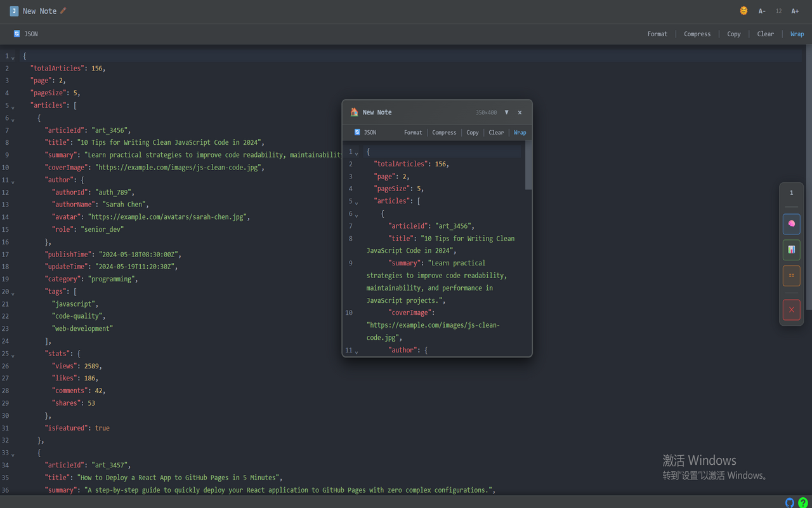
Task: Click Format in the floating note toolbar
Action: 413,132
